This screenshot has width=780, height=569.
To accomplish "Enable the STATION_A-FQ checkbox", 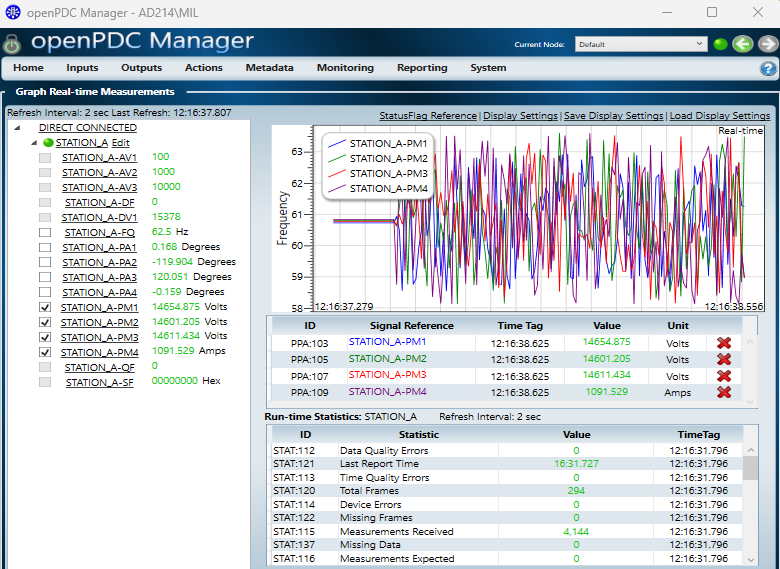I will [45, 233].
